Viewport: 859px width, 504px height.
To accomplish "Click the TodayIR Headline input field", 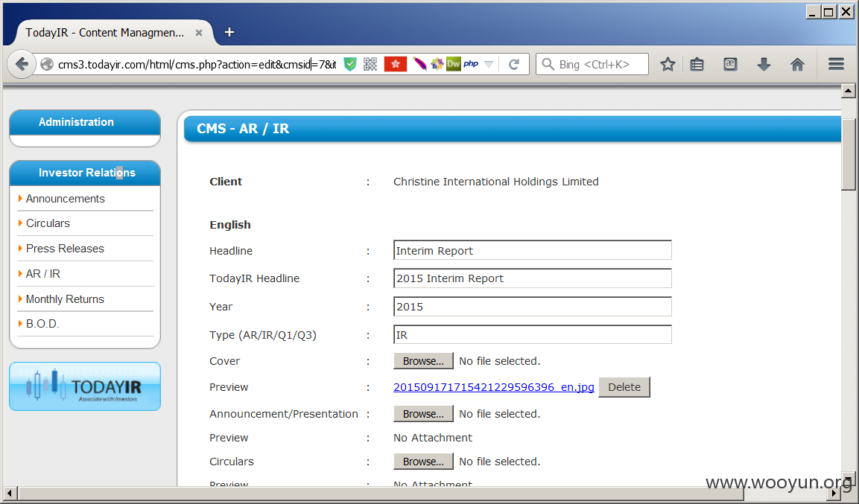I will 533,278.
